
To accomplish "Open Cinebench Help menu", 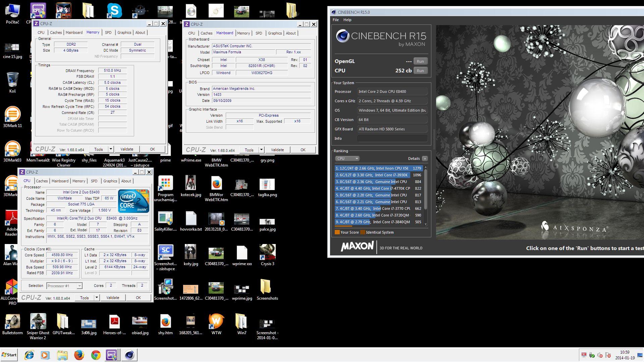I will (x=347, y=20).
